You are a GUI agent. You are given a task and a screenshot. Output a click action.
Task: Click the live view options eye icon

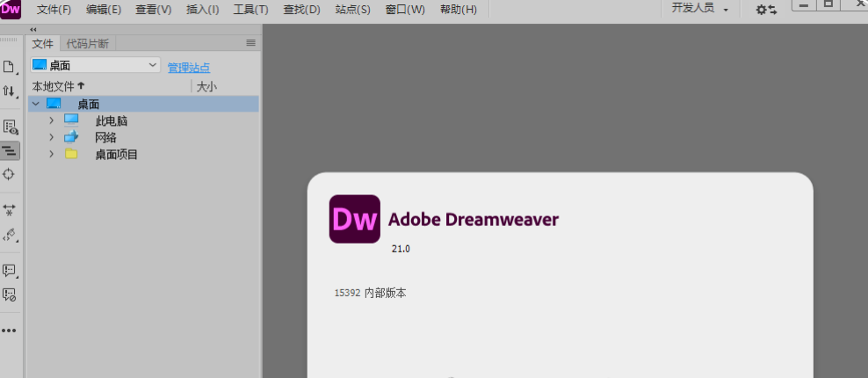click(x=10, y=127)
